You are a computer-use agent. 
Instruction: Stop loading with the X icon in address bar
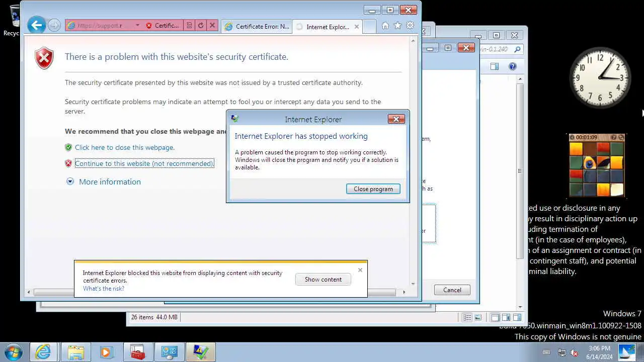(x=212, y=26)
